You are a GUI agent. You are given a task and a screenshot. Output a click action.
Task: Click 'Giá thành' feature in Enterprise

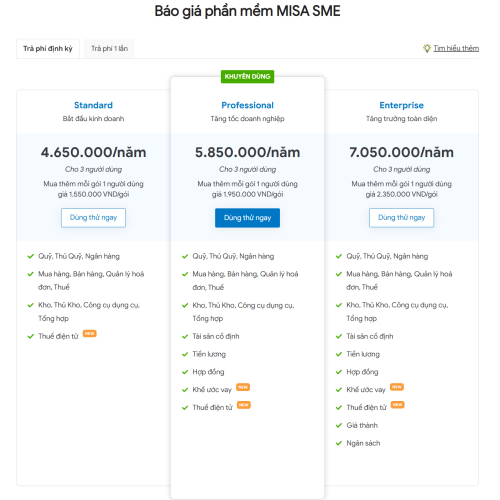click(x=362, y=425)
